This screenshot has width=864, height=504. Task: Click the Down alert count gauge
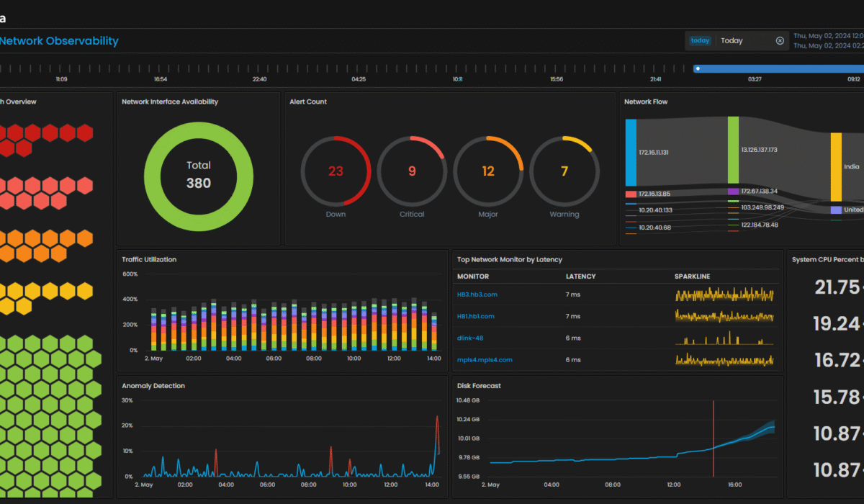(336, 171)
